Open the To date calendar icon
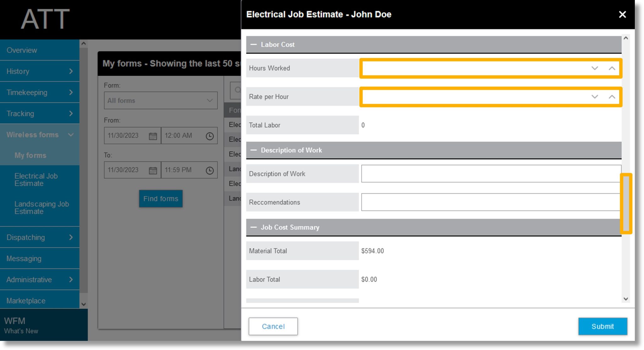This screenshot has width=644, height=350. (153, 170)
